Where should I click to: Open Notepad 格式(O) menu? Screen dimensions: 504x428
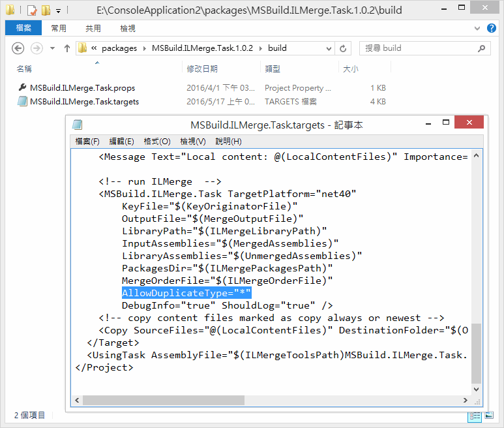pyautogui.click(x=157, y=142)
